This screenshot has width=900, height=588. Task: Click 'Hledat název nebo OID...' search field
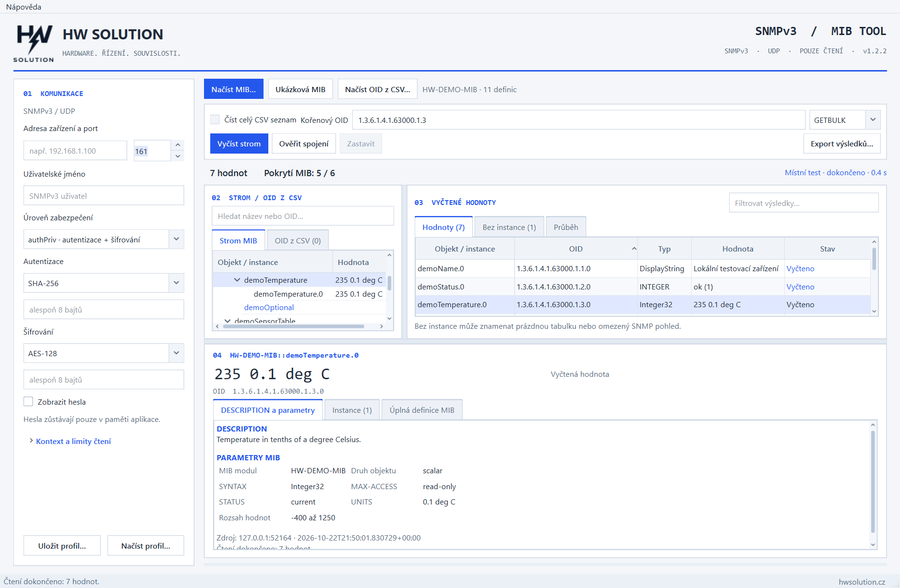coord(303,216)
